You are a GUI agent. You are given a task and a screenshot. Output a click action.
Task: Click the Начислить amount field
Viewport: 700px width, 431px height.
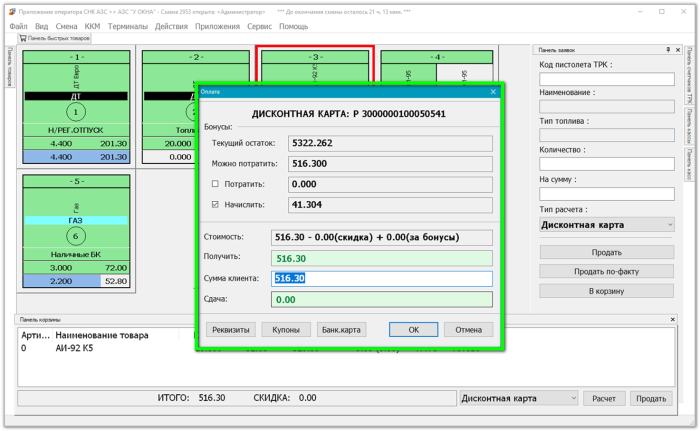click(x=390, y=205)
